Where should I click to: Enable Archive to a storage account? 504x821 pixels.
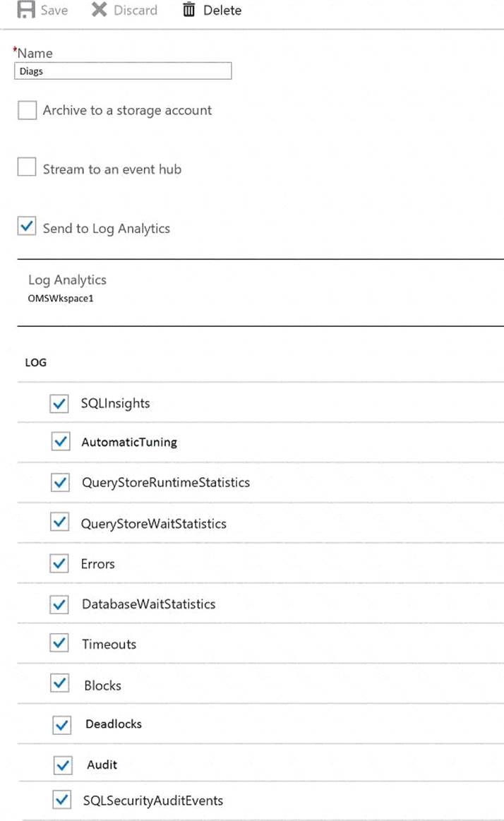(x=27, y=110)
